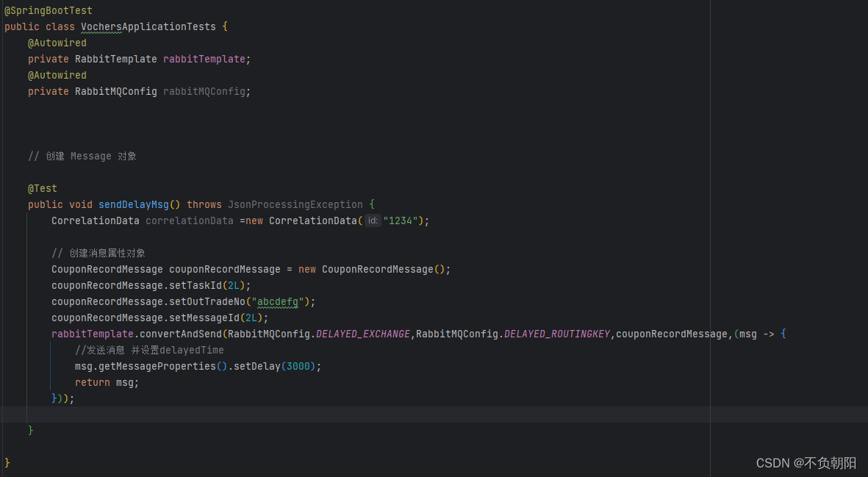Click the RabbitMQConfig type in the field declaration
868x477 pixels.
pos(115,91)
